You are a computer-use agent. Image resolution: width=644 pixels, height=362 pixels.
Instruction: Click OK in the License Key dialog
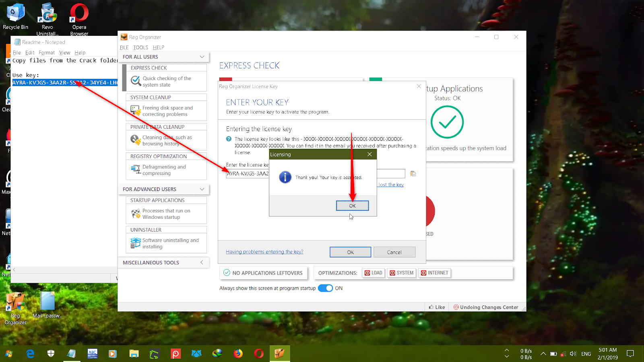350,252
